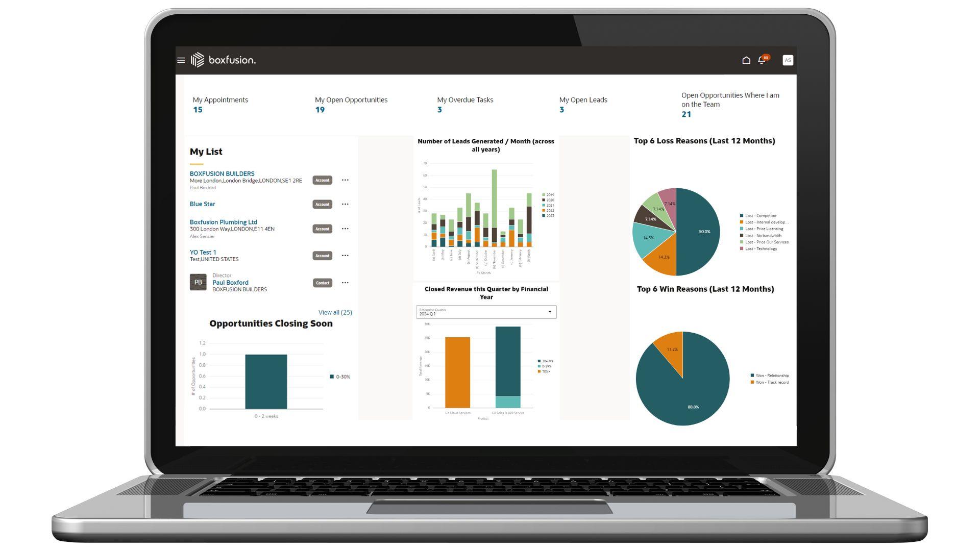
Task: Click the ellipsis icon next to Boxfusion Plumbing Ltd
Action: pyautogui.click(x=346, y=228)
